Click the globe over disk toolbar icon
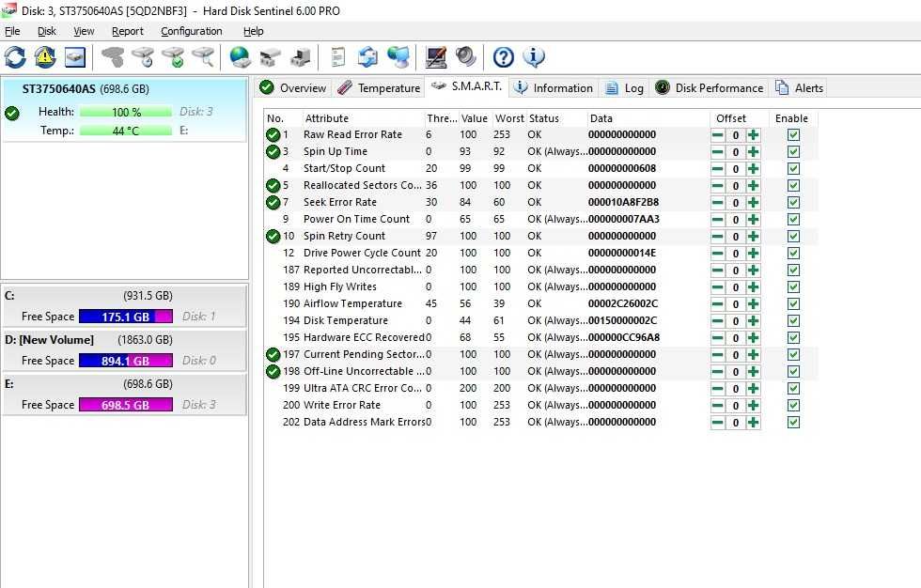Screen dimensions: 921x588 coord(241,57)
